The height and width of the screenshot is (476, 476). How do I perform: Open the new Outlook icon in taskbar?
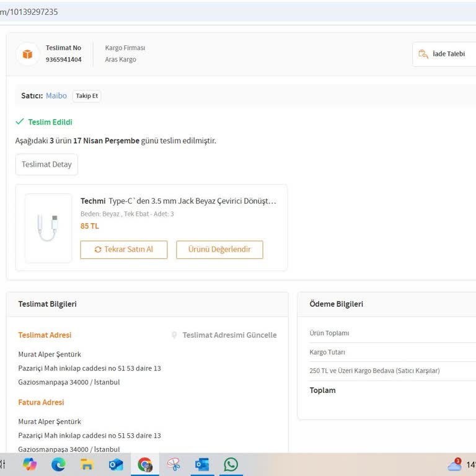click(116, 464)
